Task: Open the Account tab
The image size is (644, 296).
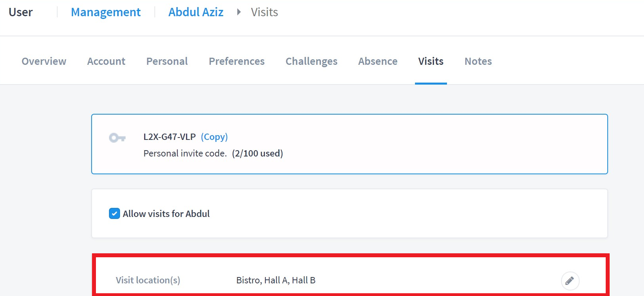Action: [106, 61]
